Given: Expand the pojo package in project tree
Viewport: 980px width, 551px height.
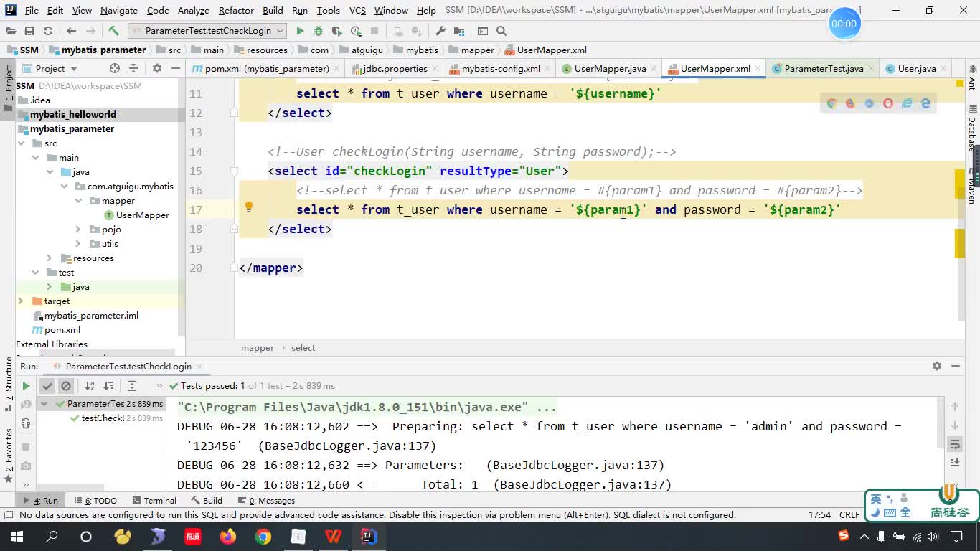Looking at the screenshot, I should pos(78,230).
